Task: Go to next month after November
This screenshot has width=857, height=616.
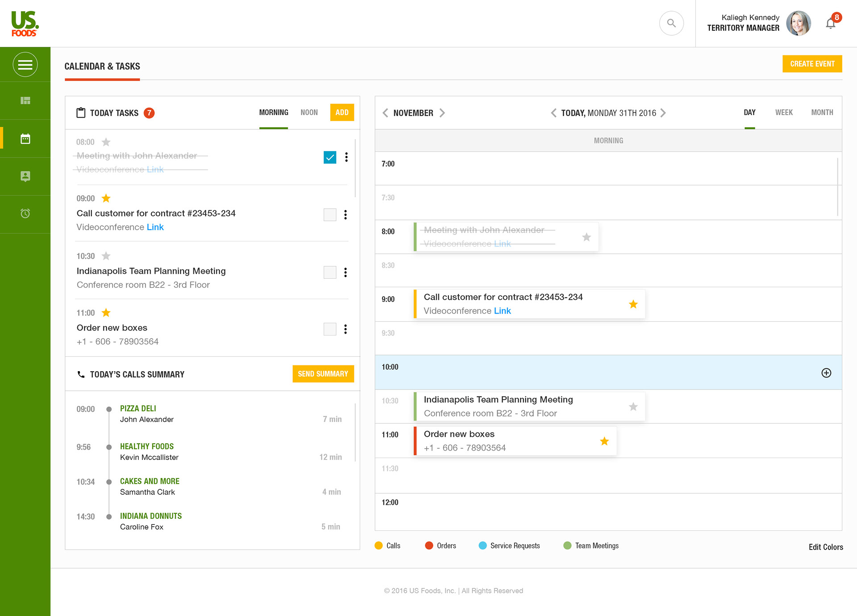Action: click(442, 113)
